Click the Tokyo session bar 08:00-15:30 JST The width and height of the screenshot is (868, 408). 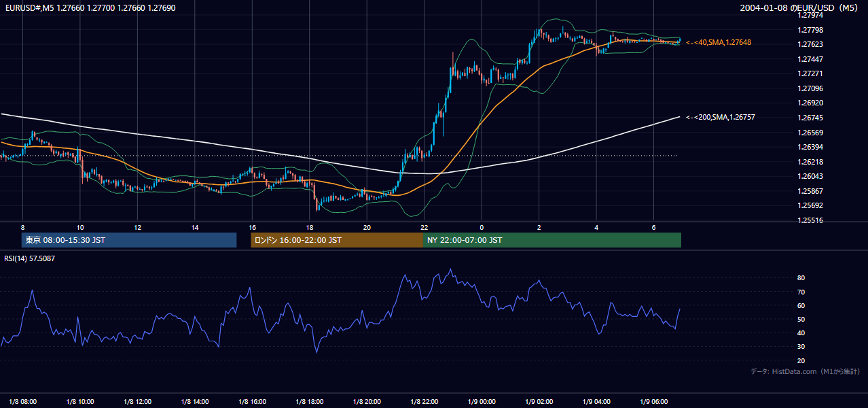[x=129, y=240]
